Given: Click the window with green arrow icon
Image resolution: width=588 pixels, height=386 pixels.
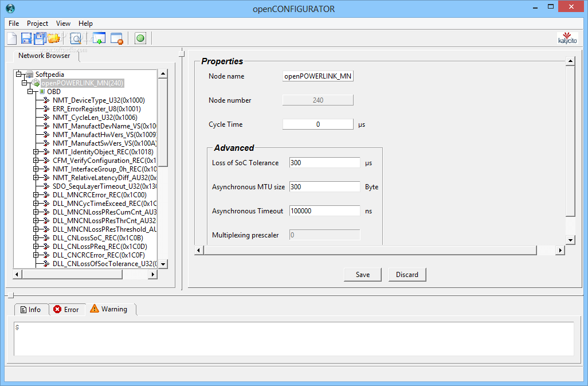Looking at the screenshot, I should [99, 38].
